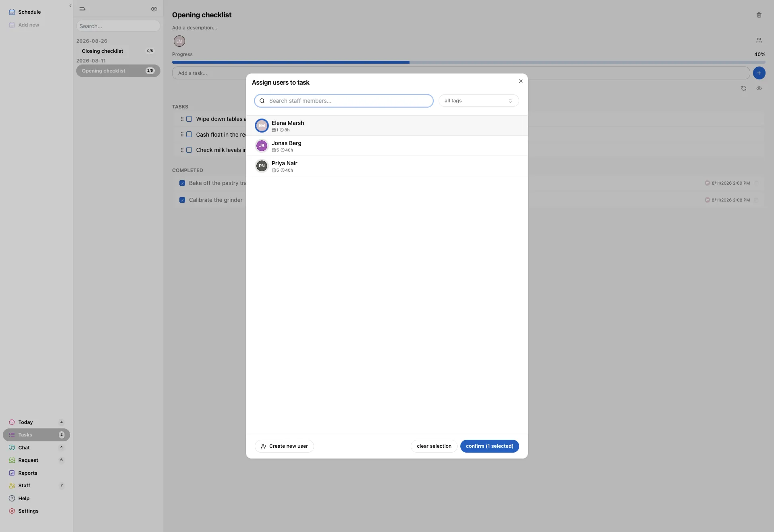
Task: Check the Wipe down tables task
Action: [x=189, y=119]
